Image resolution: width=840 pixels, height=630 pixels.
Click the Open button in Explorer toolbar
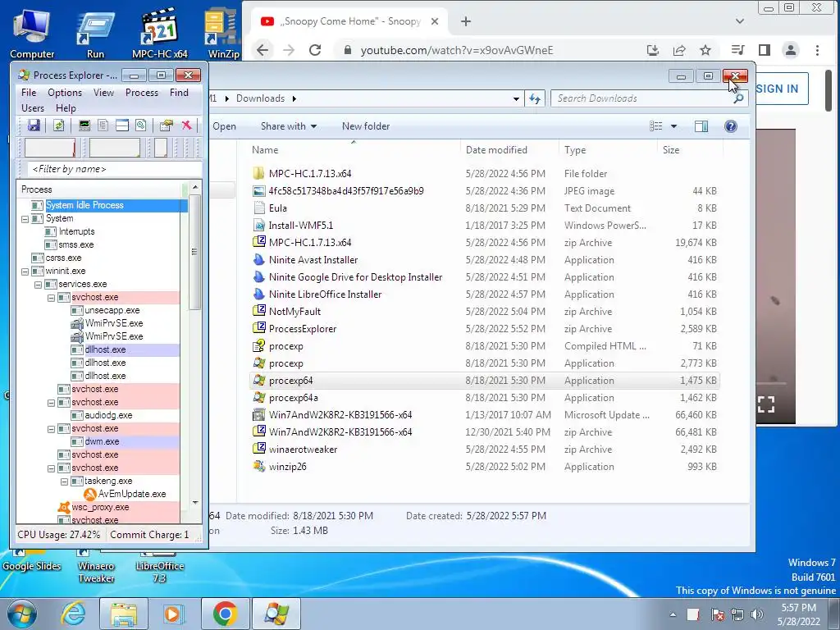click(224, 126)
